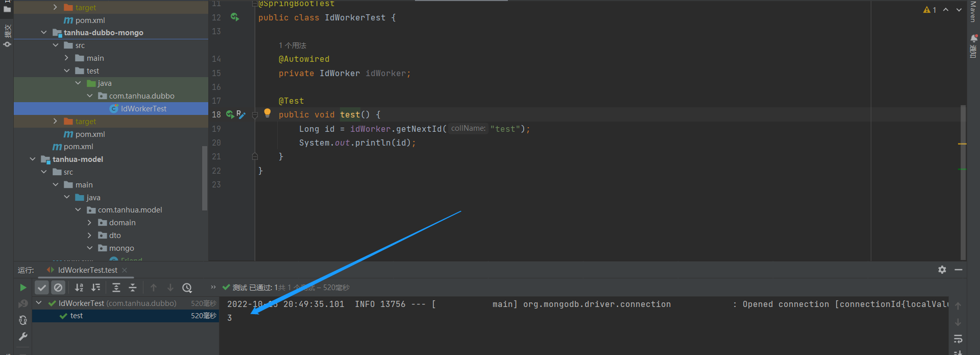This screenshot has height=355, width=980.
Task: Rerun the IdWorkerTest with the green play button
Action: pyautogui.click(x=23, y=288)
